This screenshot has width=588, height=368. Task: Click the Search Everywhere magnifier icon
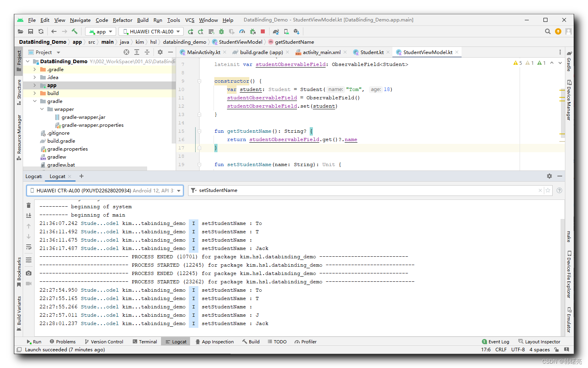click(x=548, y=31)
